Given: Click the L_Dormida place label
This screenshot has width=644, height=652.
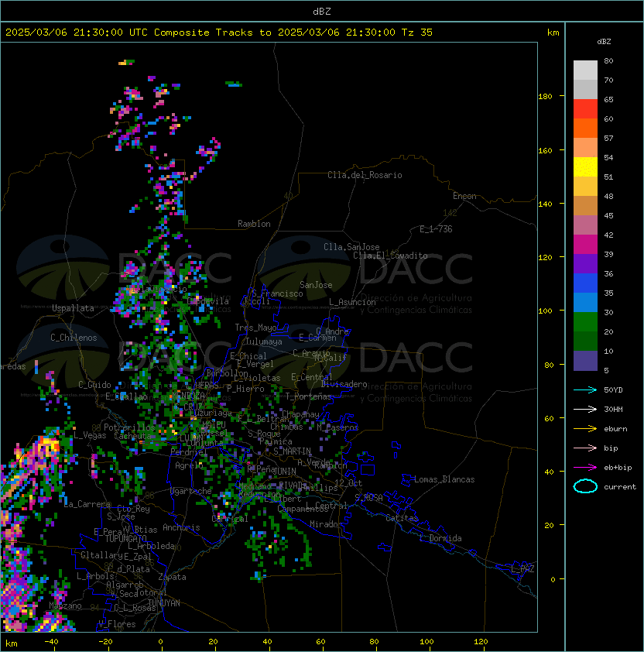Looking at the screenshot, I should point(440,538).
